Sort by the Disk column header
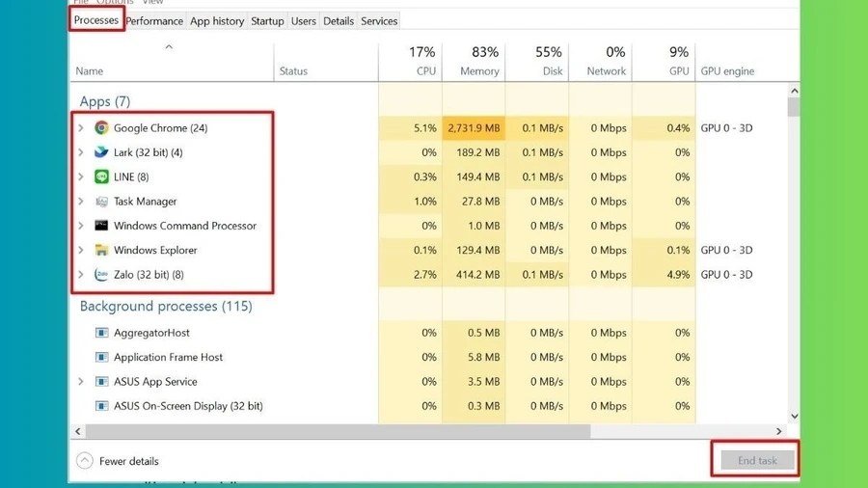Image resolution: width=868 pixels, height=488 pixels. tap(537, 63)
